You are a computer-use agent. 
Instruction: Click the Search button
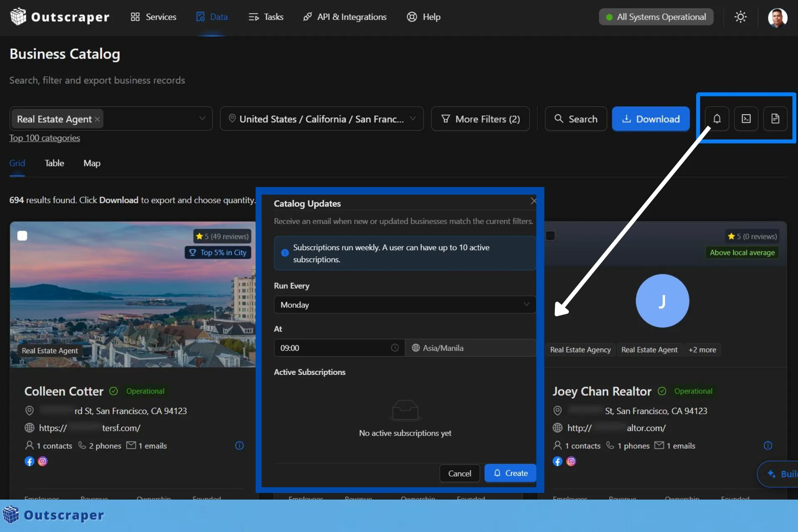(576, 119)
